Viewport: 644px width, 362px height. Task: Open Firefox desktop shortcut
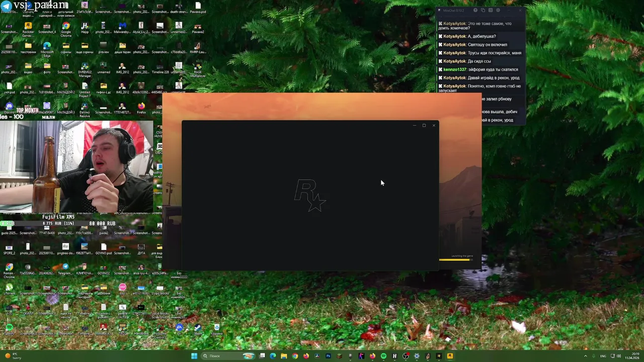point(141,109)
